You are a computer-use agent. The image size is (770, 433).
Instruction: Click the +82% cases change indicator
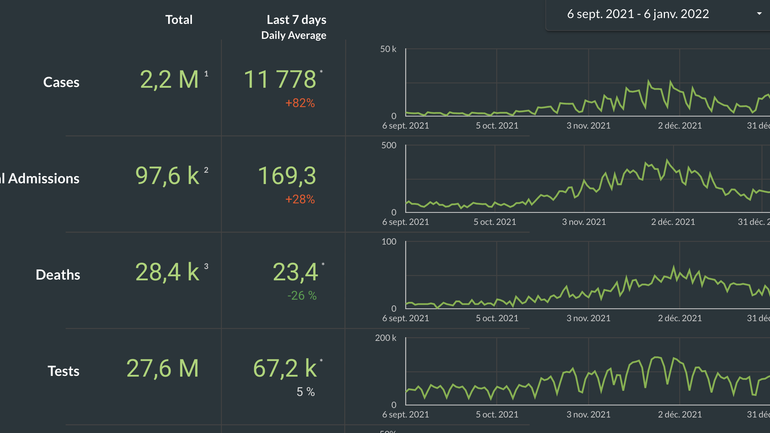[x=300, y=103]
